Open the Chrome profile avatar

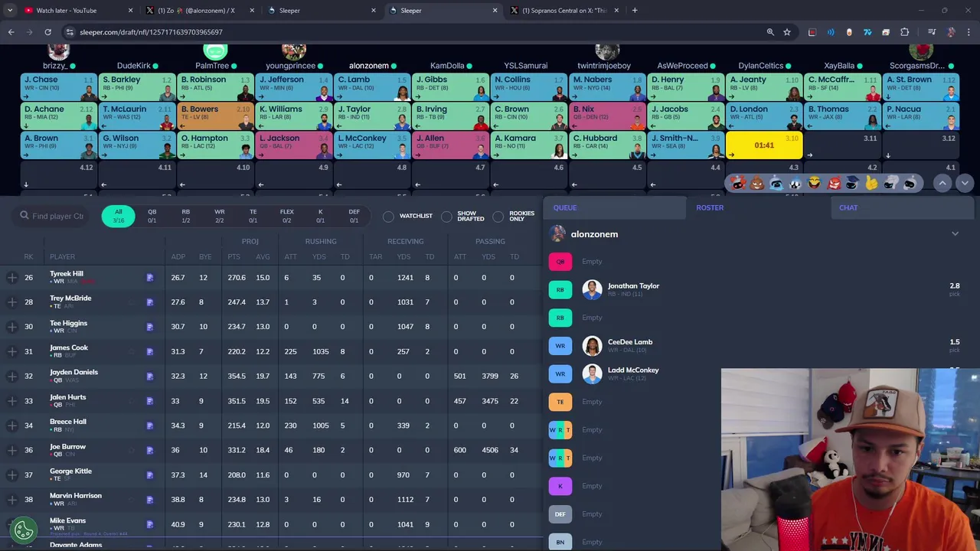tap(950, 32)
